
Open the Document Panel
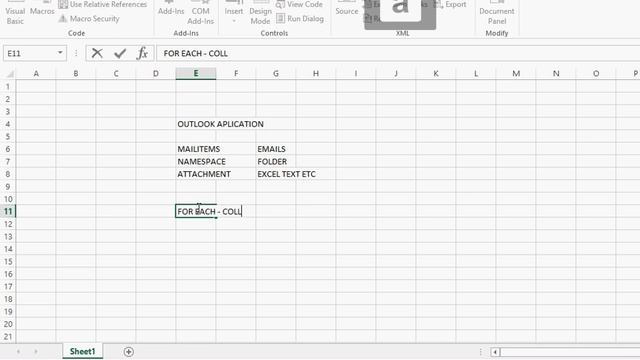(497, 13)
